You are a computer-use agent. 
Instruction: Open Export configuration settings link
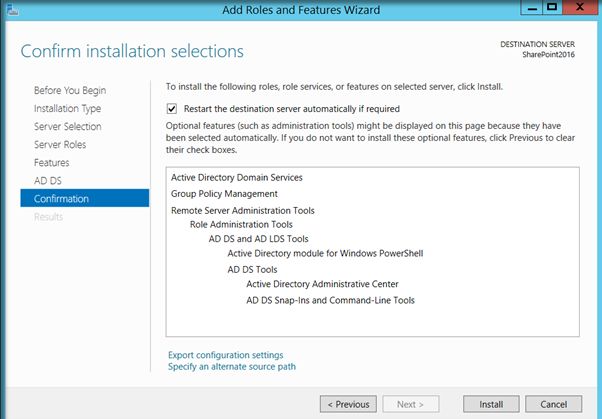[225, 355]
